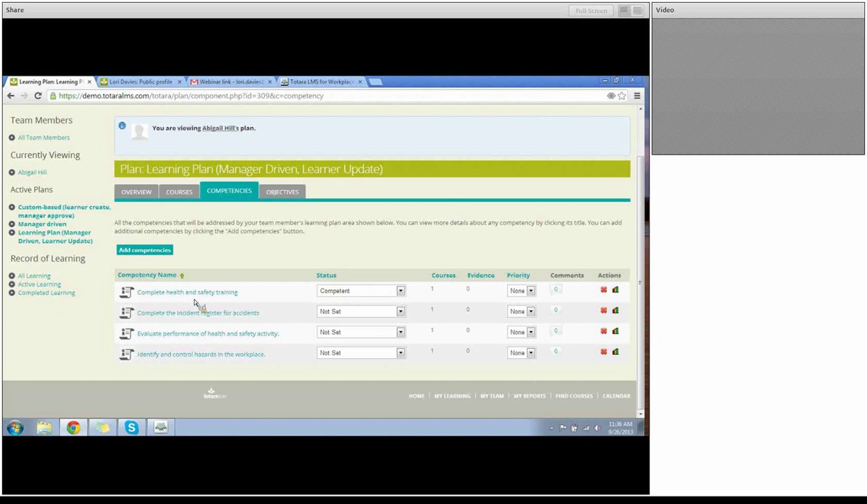The height and width of the screenshot is (504, 867).
Task: Click comment count icon in incident register row
Action: point(556,310)
